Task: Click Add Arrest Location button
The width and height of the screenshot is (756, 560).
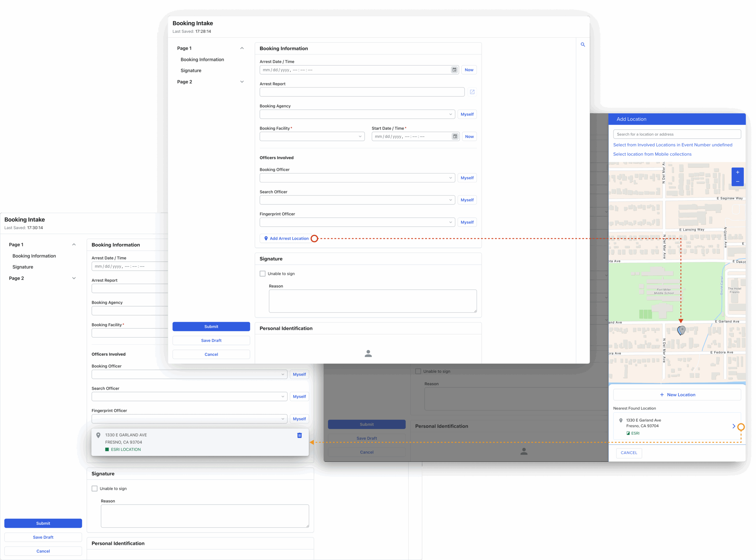Action: coord(286,238)
